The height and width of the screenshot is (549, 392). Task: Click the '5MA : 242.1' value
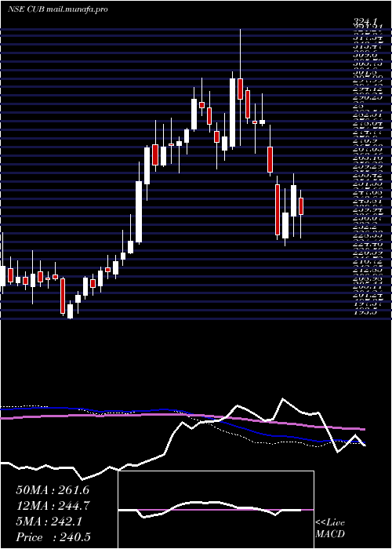(49, 522)
